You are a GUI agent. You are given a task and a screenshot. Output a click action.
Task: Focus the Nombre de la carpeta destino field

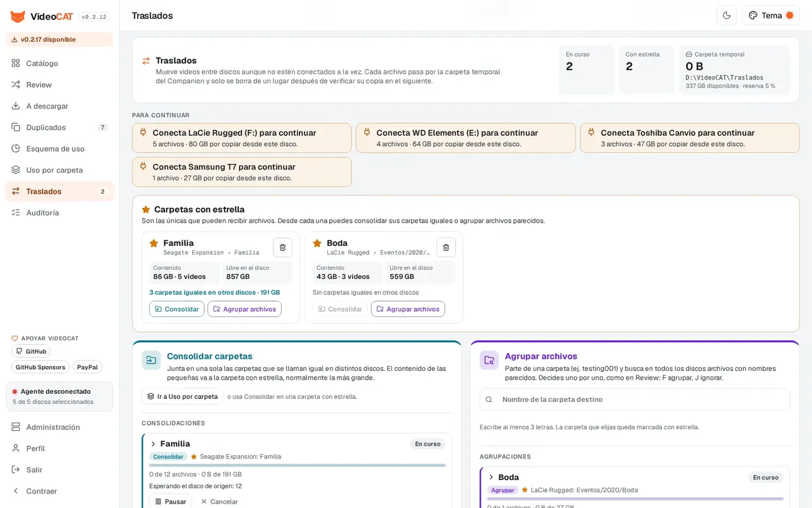634,399
